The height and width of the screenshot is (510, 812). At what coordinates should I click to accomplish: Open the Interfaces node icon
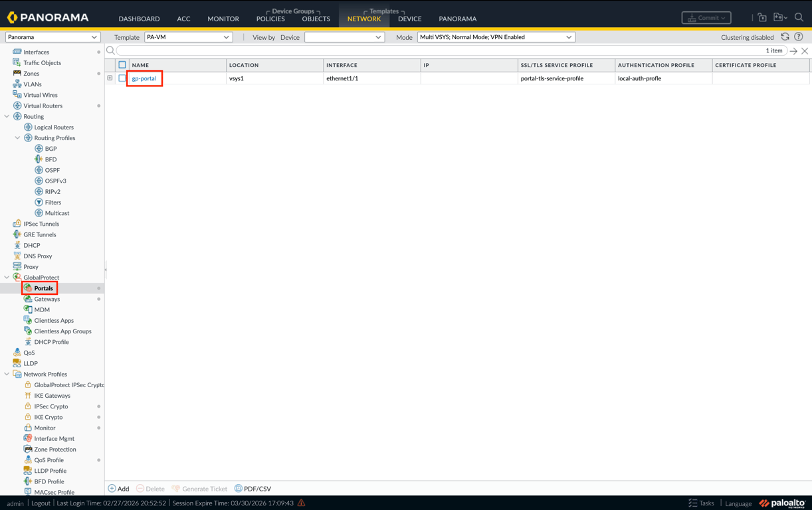click(17, 52)
